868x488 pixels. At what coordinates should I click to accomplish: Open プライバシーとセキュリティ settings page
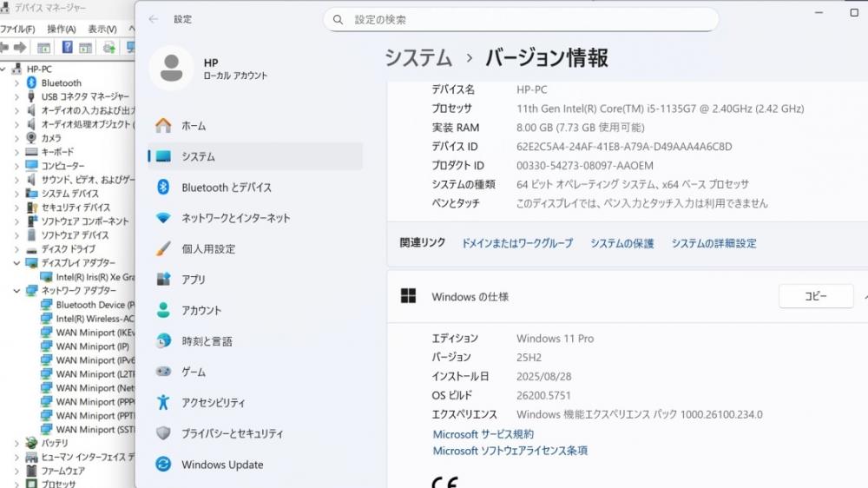click(254, 433)
